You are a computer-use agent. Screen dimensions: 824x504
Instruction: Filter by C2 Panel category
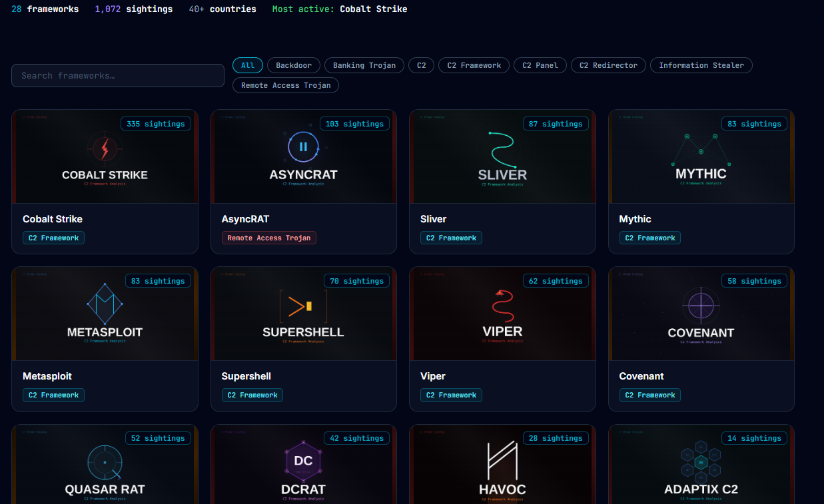click(x=541, y=65)
